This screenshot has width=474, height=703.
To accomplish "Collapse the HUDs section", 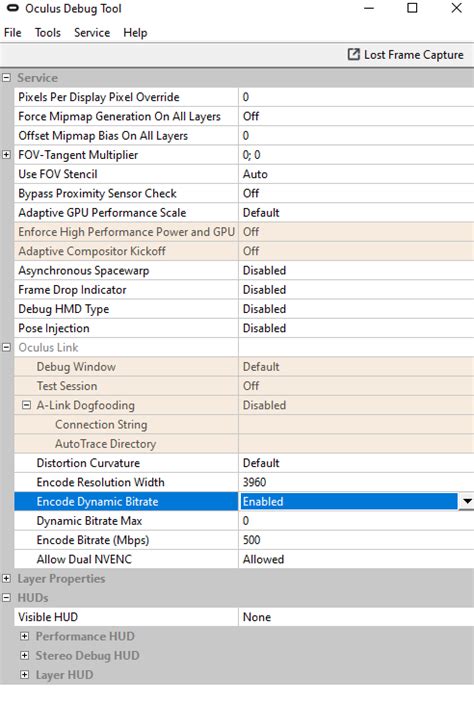I will 6,598.
